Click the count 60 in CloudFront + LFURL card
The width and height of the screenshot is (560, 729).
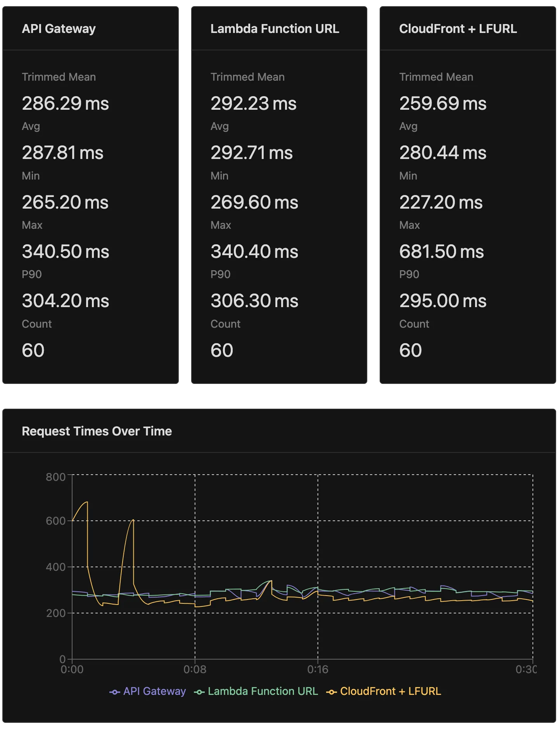click(x=411, y=351)
